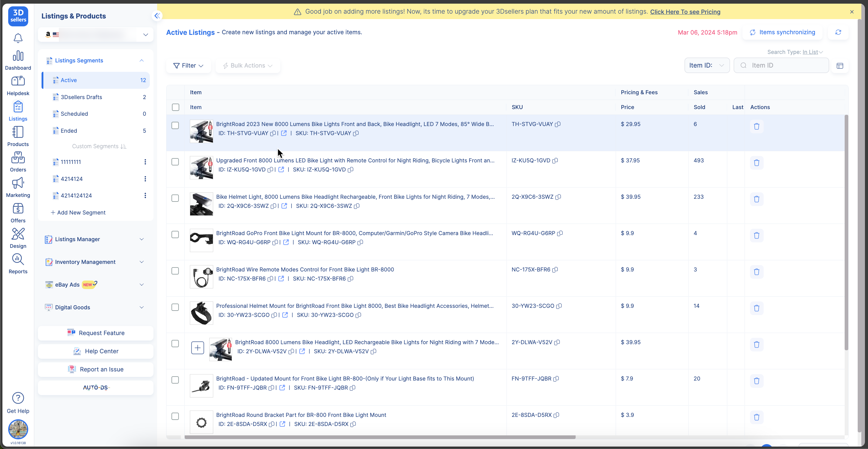This screenshot has width=868, height=449.
Task: Collapse the Listings & Products panel
Action: click(157, 16)
